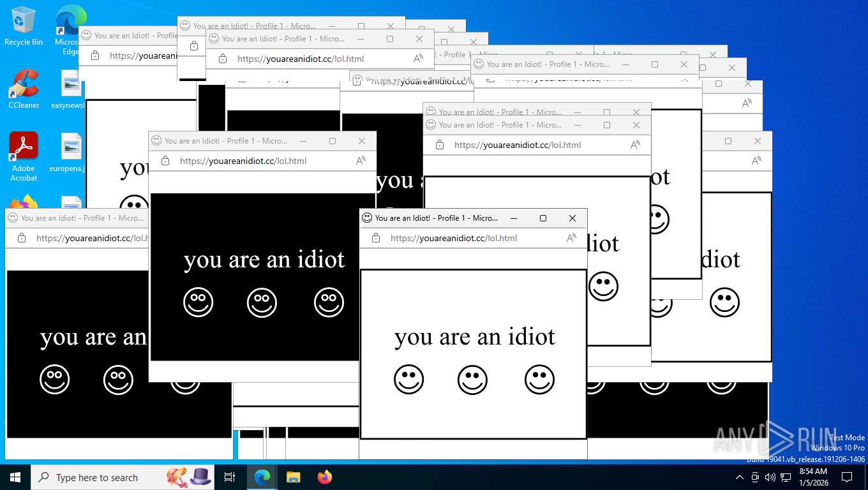Click the Edge icon on the taskbar

point(262,477)
